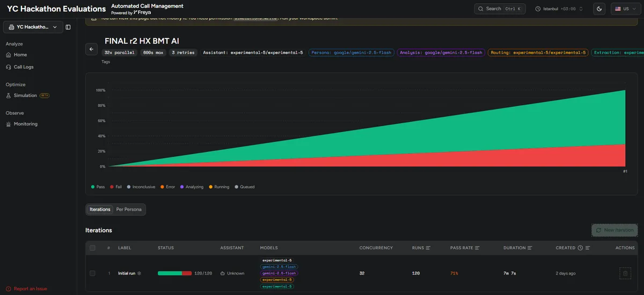Image resolution: width=644 pixels, height=295 pixels.
Task: Sort by Created column sort icon
Action: click(588, 248)
